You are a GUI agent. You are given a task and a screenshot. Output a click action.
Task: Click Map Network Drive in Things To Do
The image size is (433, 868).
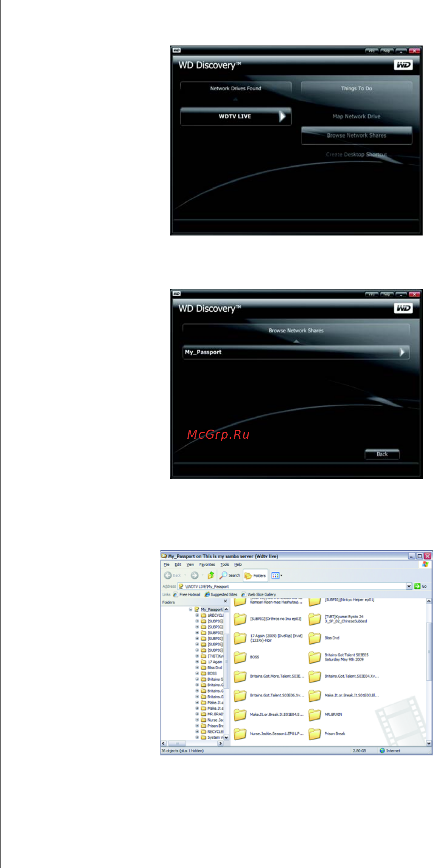pyautogui.click(x=356, y=117)
